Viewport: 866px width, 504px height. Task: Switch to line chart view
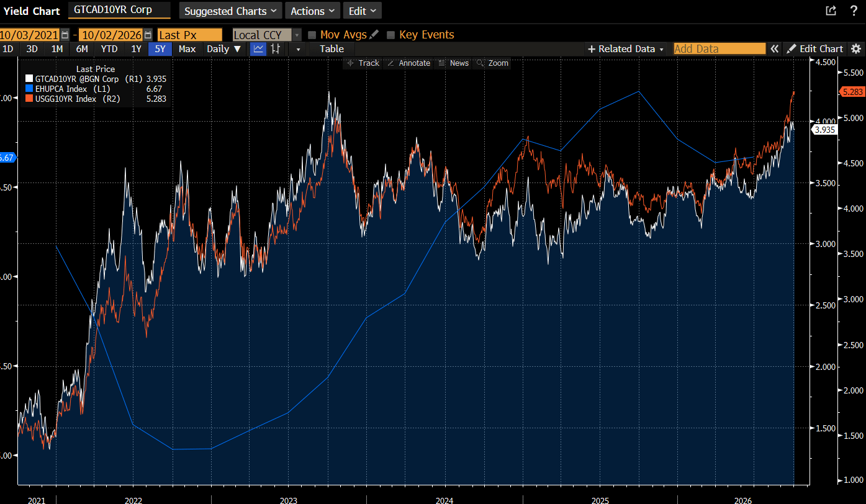[x=258, y=49]
